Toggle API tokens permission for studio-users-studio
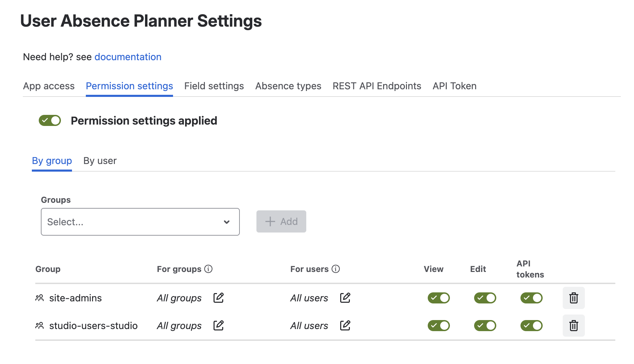The height and width of the screenshot is (364, 634). pyautogui.click(x=531, y=326)
